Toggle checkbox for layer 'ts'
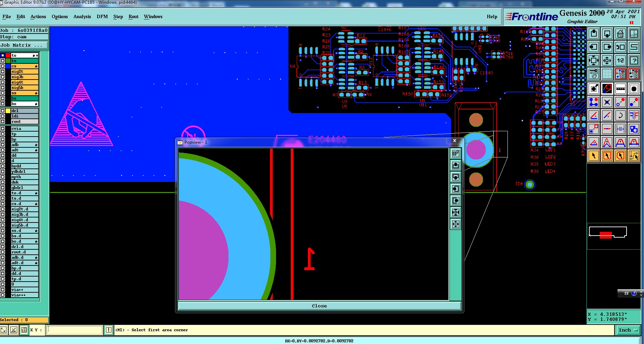This screenshot has height=344, width=644. click(3, 61)
